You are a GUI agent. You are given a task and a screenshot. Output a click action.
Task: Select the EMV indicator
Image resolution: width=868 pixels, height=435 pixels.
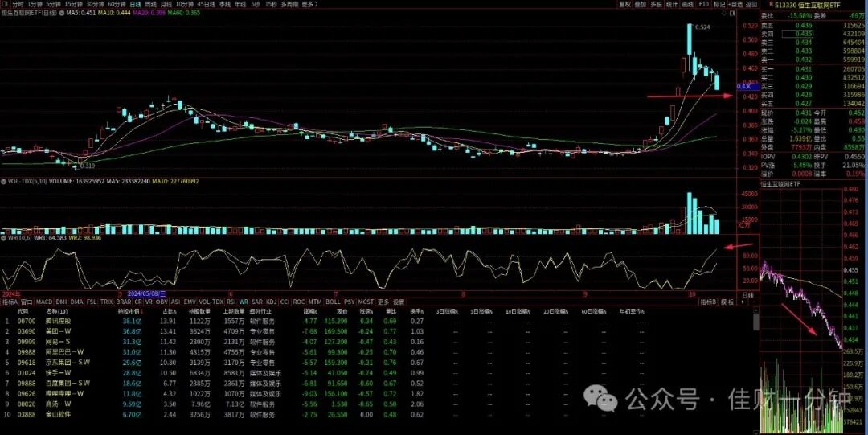click(190, 302)
